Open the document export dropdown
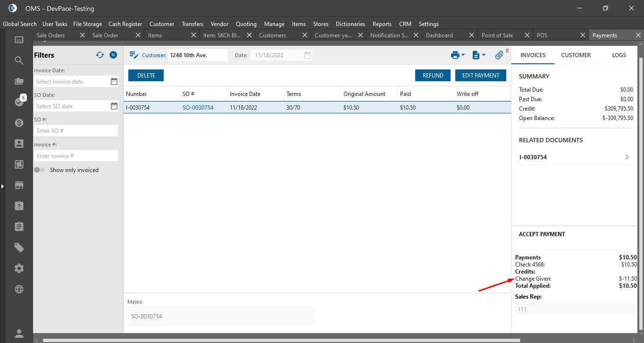 click(479, 55)
